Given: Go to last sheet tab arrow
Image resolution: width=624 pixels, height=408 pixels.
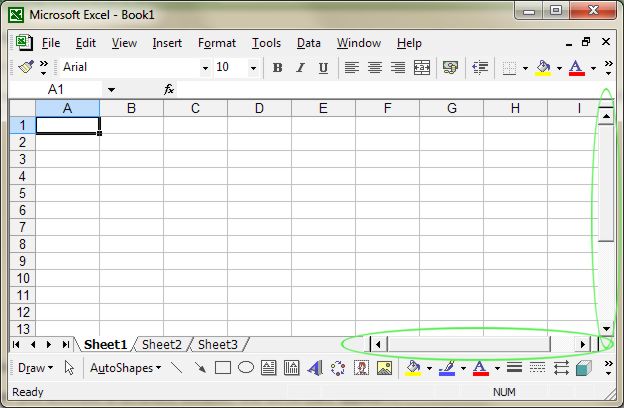Looking at the screenshot, I should pyautogui.click(x=66, y=345).
